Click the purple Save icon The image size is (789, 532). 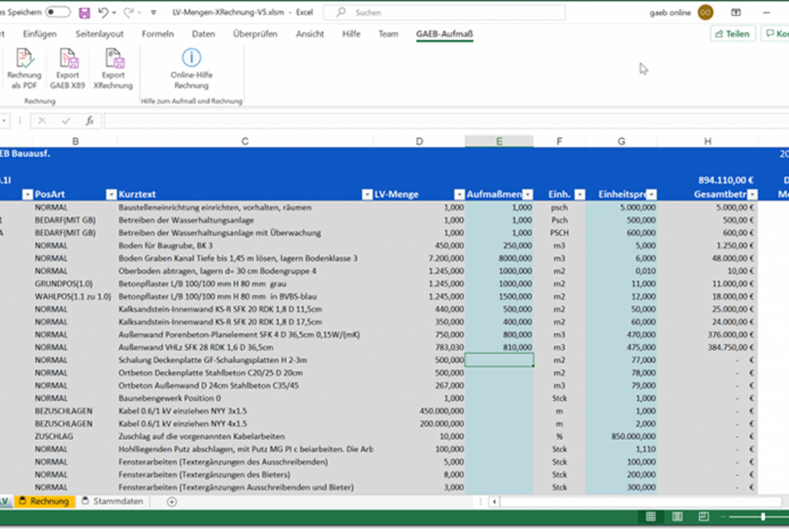pyautogui.click(x=84, y=13)
